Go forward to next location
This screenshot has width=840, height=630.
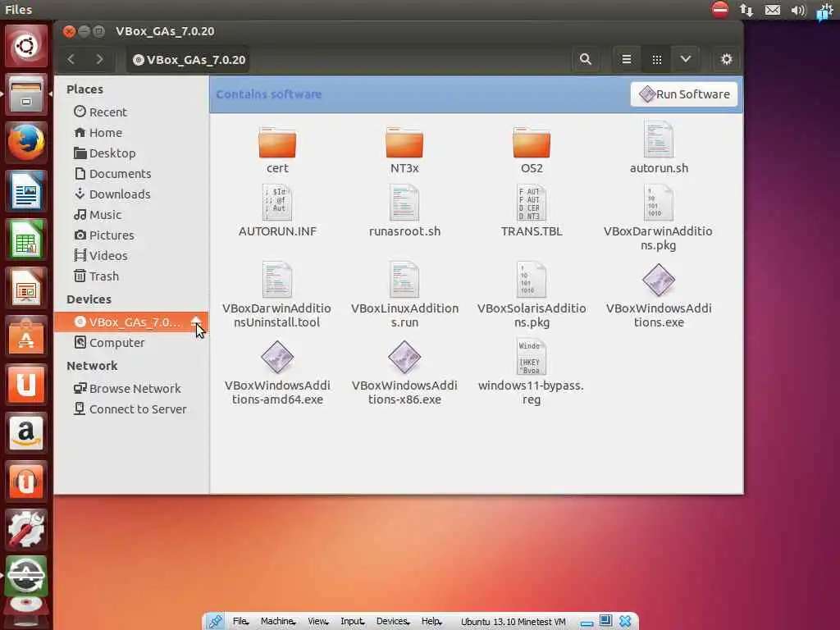click(99, 59)
